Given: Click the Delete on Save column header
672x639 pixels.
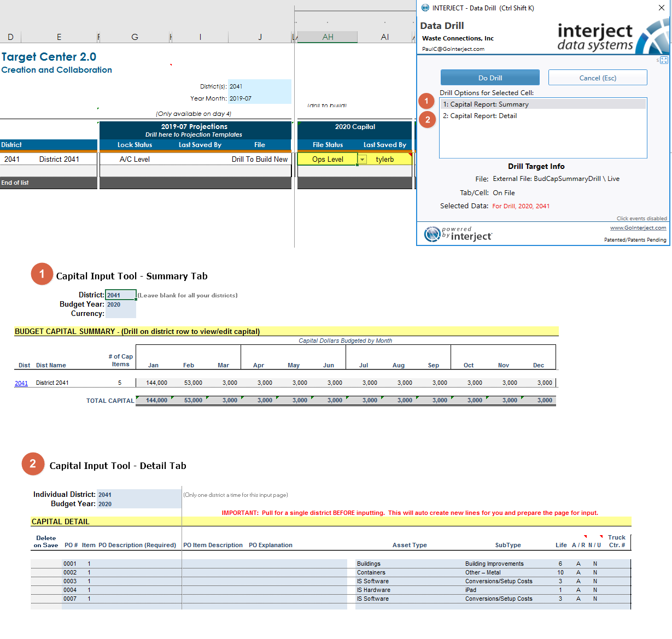Looking at the screenshot, I should click(46, 542).
